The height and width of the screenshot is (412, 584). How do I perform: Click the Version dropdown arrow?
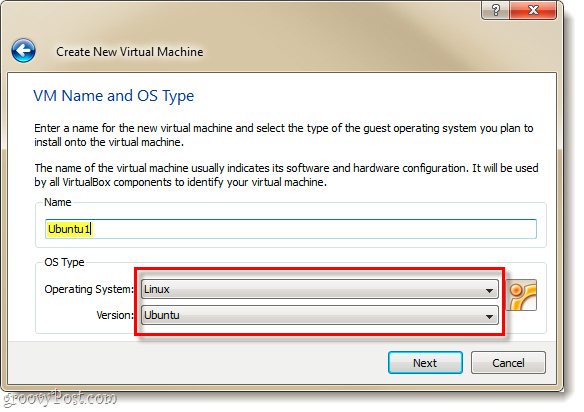click(489, 317)
